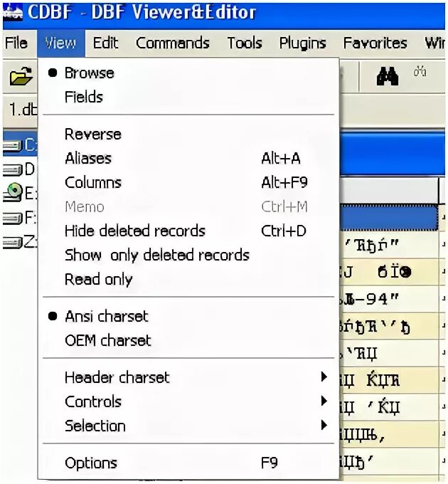Open the Tools menu
Viewport: 448px width, 484px height.
[x=245, y=43]
